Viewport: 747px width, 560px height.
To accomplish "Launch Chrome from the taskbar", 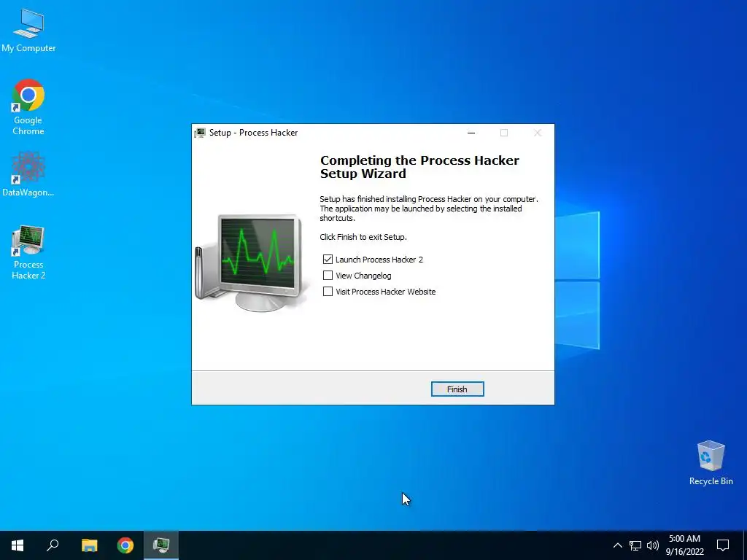I will (x=125, y=545).
